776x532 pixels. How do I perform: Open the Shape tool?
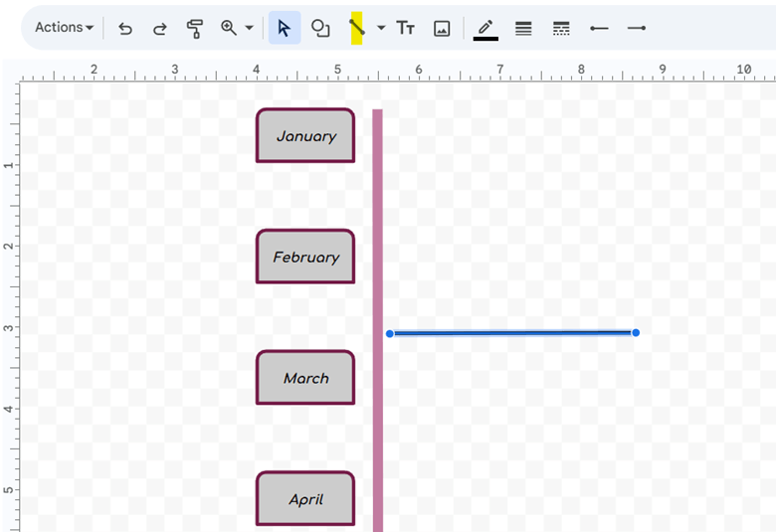[x=320, y=29]
